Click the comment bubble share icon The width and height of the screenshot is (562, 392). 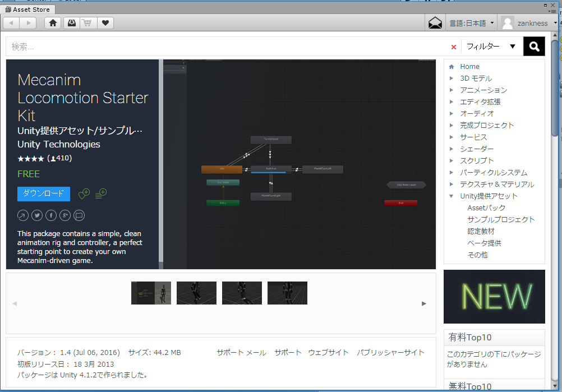[79, 215]
